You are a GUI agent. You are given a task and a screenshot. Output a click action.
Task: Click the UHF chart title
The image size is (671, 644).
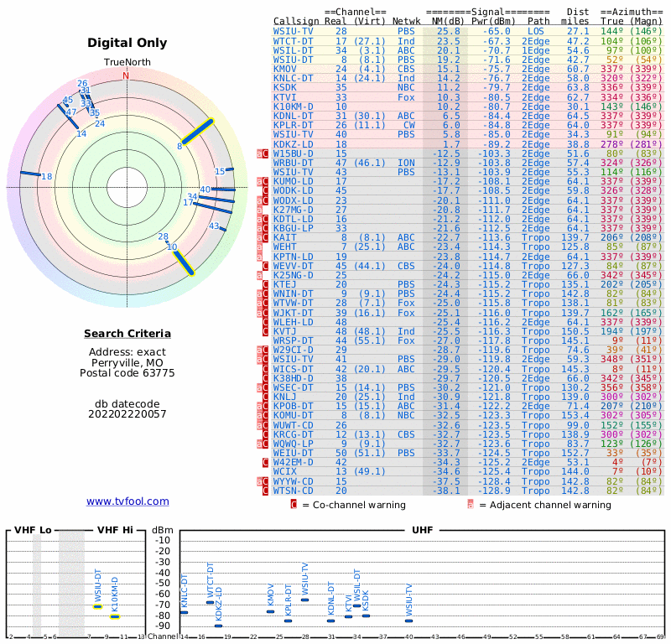[x=423, y=530]
